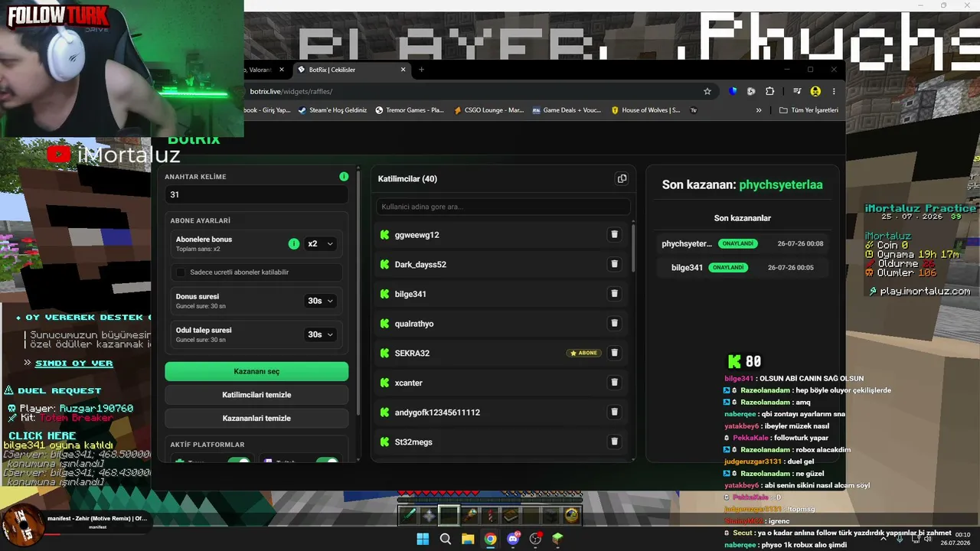Open Windows Start menu
This screenshot has width=980, height=551.
423,539
